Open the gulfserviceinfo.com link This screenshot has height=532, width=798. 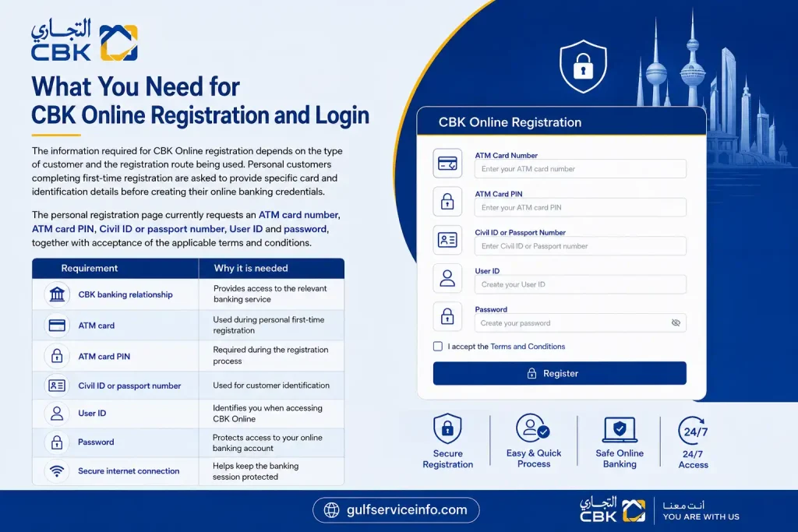click(x=407, y=510)
